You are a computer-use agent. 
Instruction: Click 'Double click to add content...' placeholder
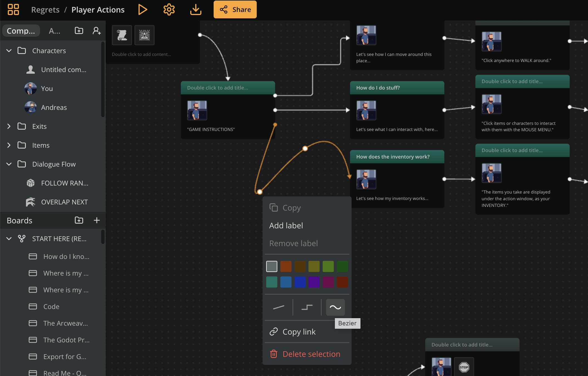pos(142,54)
